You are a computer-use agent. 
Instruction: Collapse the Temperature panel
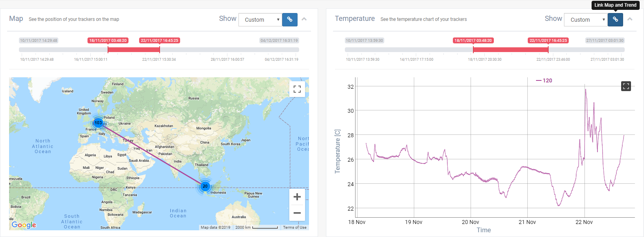(630, 19)
